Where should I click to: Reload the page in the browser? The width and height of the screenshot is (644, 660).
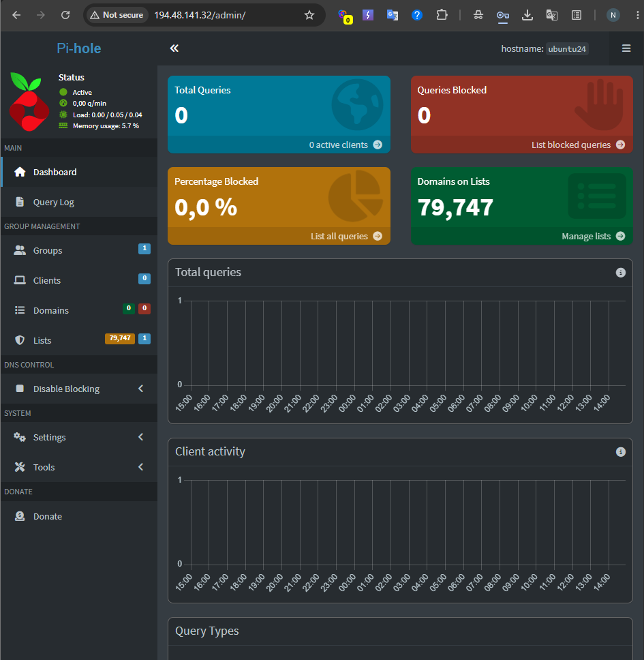click(65, 15)
